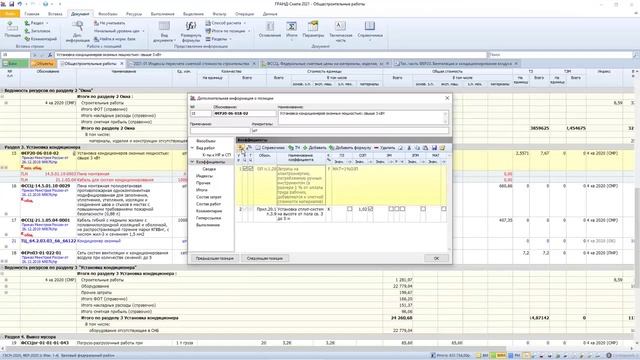The image size is (640, 360).
Task: Select Физобъем in dialog tree
Action: click(x=205, y=141)
